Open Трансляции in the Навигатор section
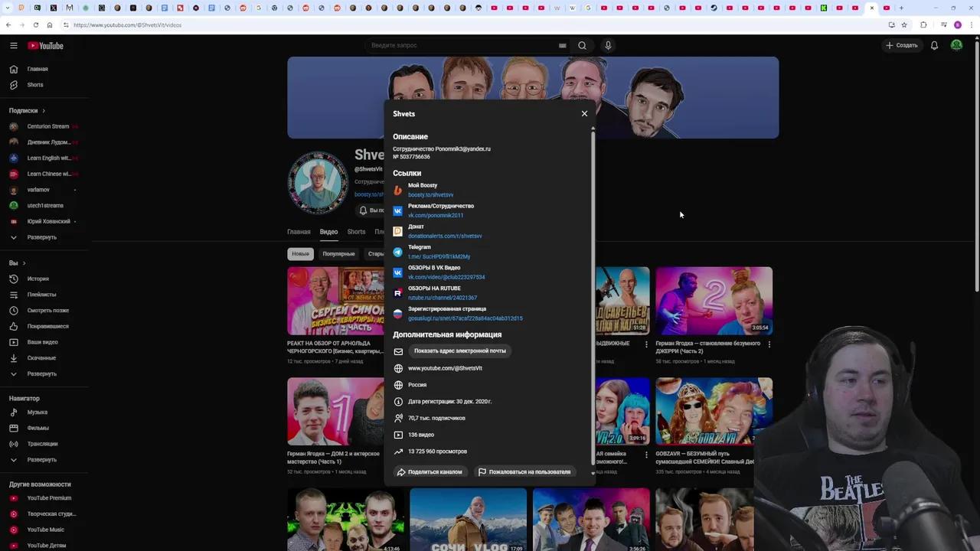The image size is (980, 551). tap(42, 444)
